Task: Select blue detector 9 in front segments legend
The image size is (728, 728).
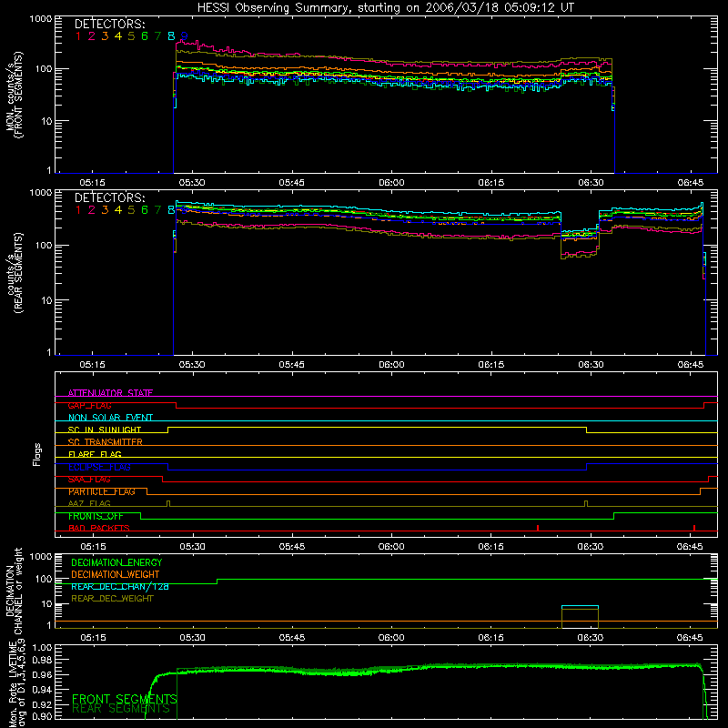Action: (x=185, y=36)
